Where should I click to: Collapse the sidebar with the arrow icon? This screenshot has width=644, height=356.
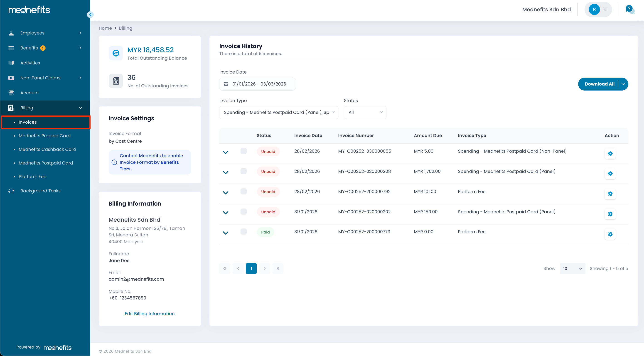coord(90,15)
